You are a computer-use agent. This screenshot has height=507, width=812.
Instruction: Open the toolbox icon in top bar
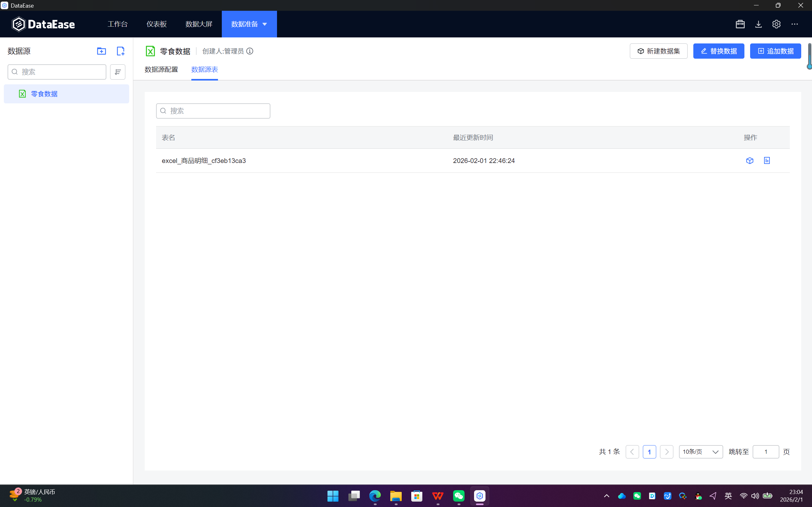point(740,24)
